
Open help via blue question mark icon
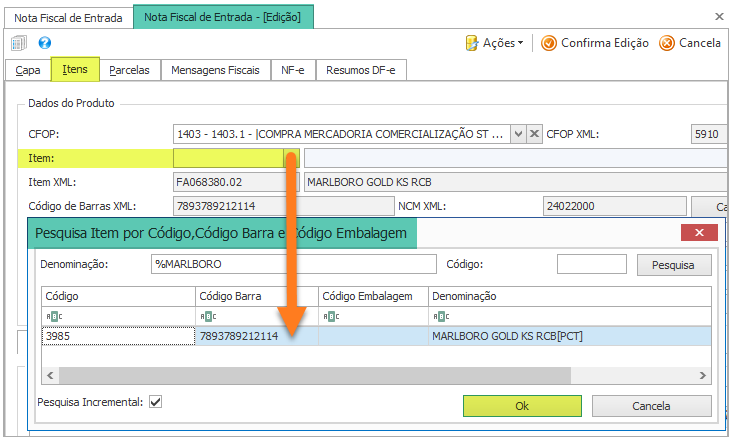pyautogui.click(x=45, y=43)
